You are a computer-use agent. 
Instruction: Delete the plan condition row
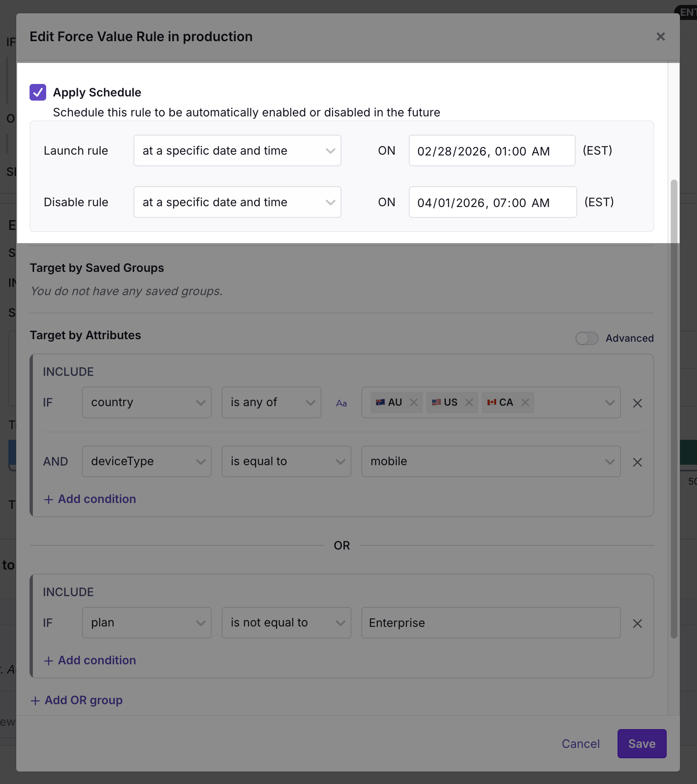point(637,624)
